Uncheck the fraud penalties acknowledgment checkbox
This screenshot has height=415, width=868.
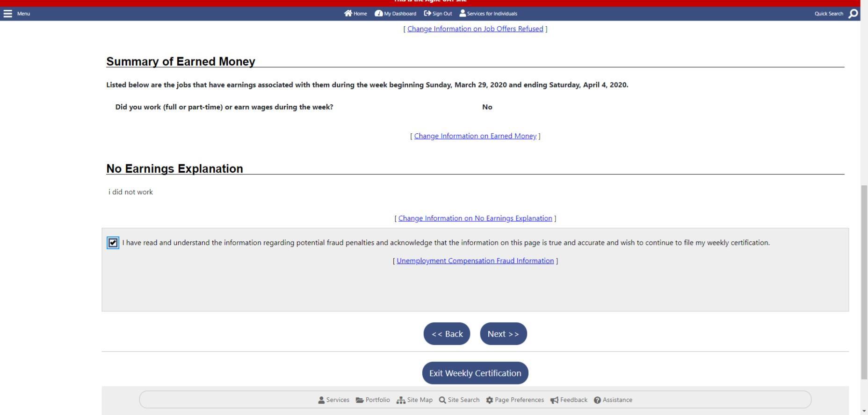(113, 243)
